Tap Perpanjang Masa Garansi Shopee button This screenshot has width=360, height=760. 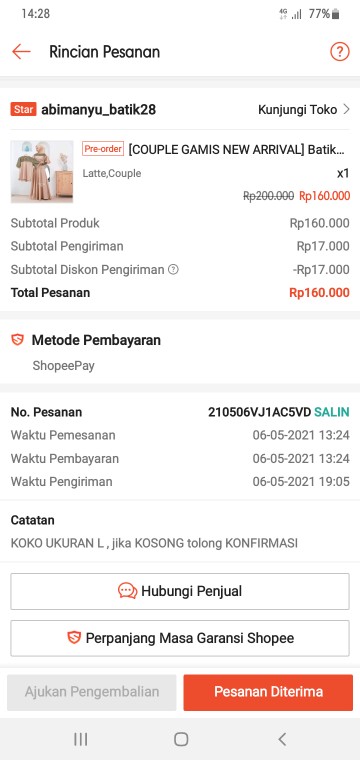(180, 638)
